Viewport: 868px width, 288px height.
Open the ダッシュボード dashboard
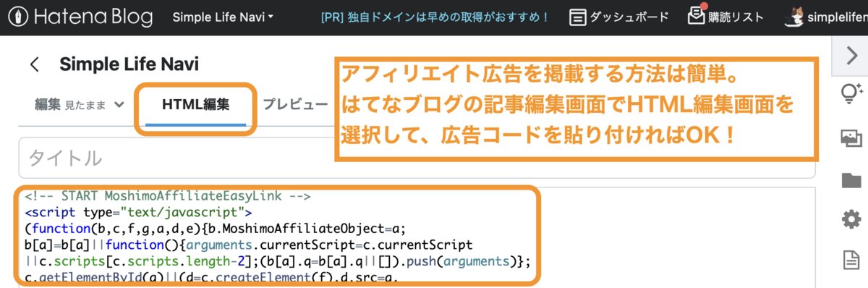[618, 17]
